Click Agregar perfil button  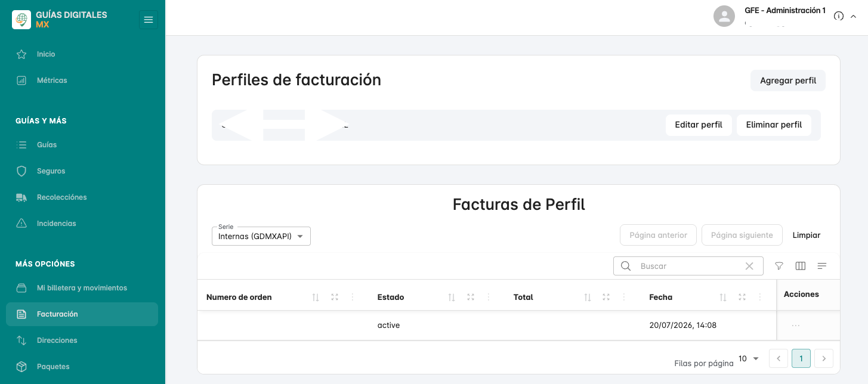[788, 80]
